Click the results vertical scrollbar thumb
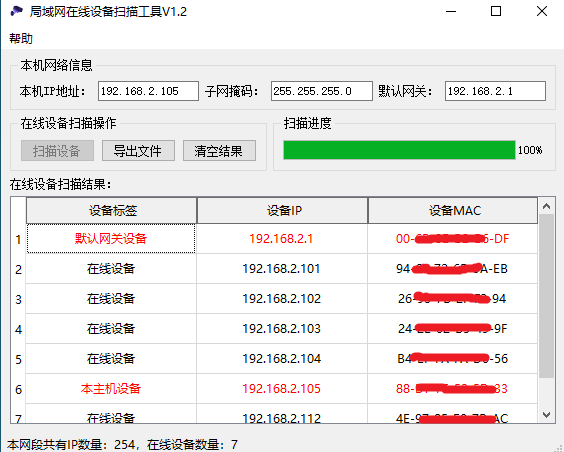Image resolution: width=564 pixels, height=452 pixels. tap(547, 296)
